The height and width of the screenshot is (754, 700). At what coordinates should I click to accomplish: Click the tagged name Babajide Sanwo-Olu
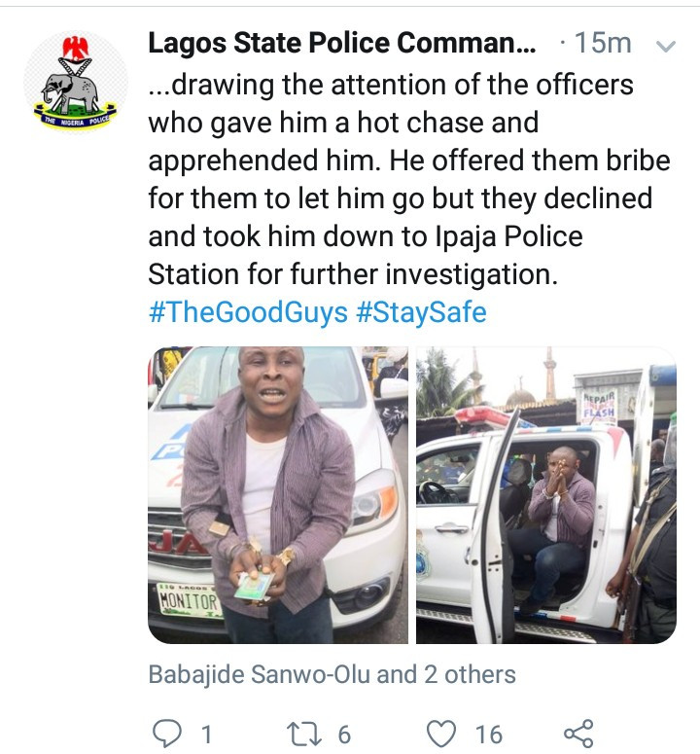259,674
